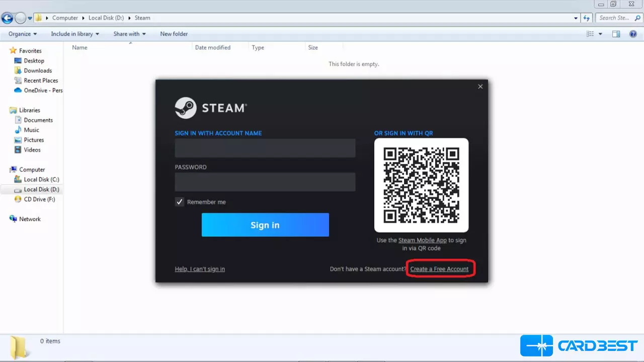Click the folder icon in details pane
The image size is (644, 362).
19,347
